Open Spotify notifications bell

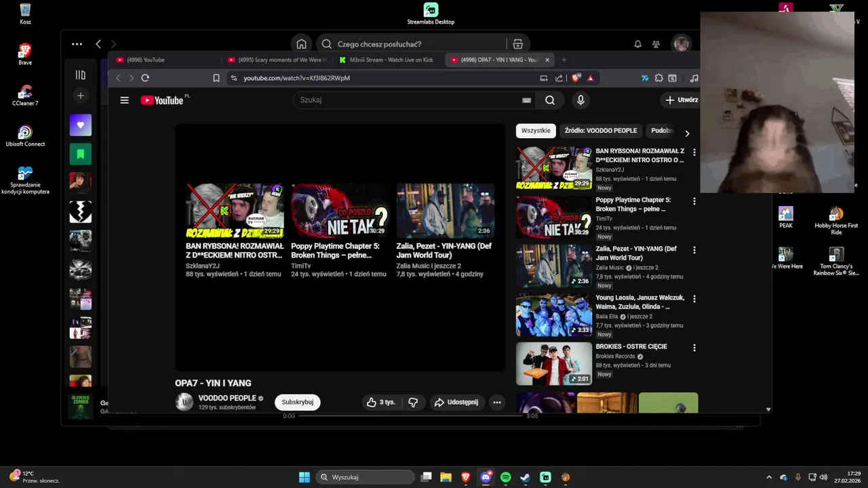(637, 44)
